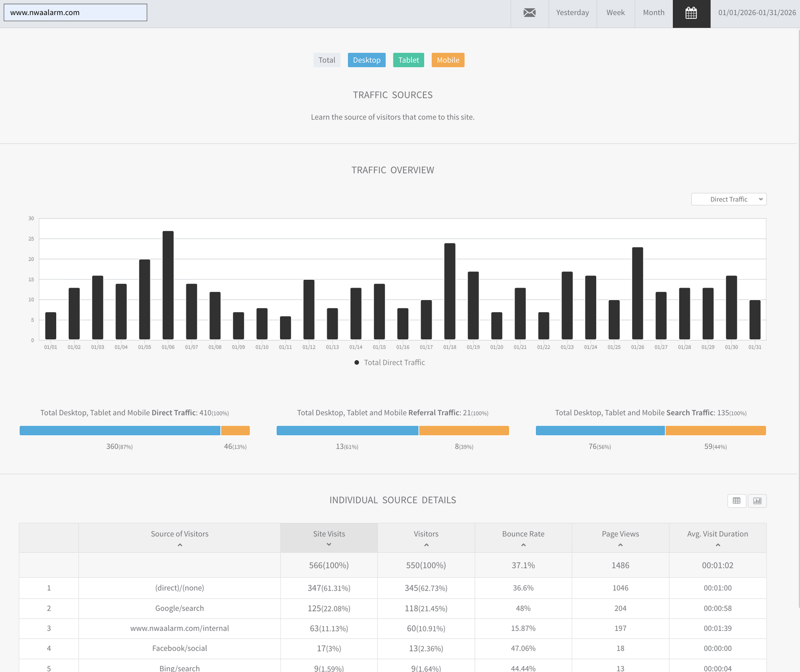800x672 pixels.
Task: Sort Site Visits column descending arrow
Action: pyautogui.click(x=329, y=544)
